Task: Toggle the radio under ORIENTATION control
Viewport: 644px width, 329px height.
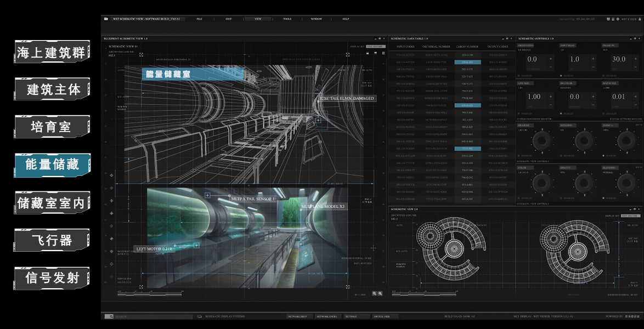Action: click(x=519, y=76)
